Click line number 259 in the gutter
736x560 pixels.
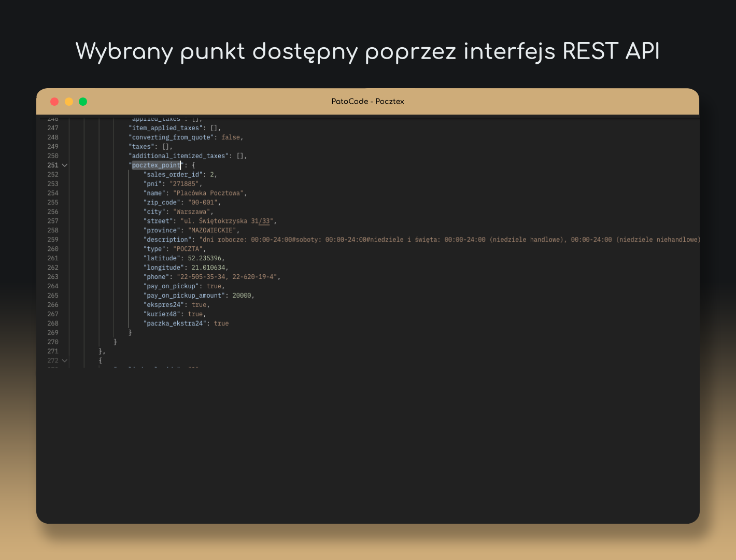coord(53,240)
